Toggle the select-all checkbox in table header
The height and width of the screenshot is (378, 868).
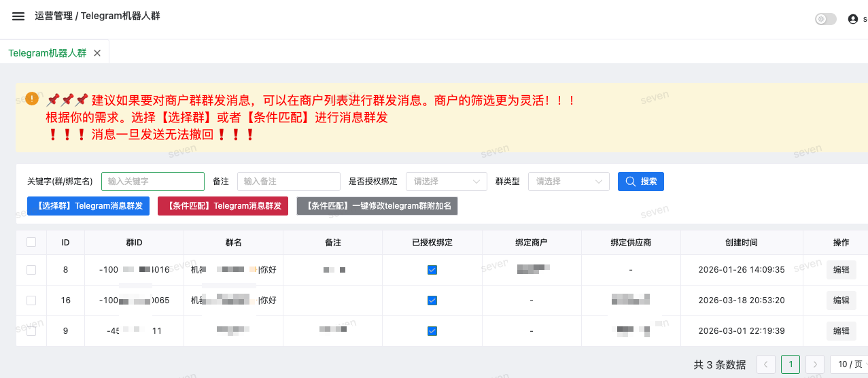point(31,242)
